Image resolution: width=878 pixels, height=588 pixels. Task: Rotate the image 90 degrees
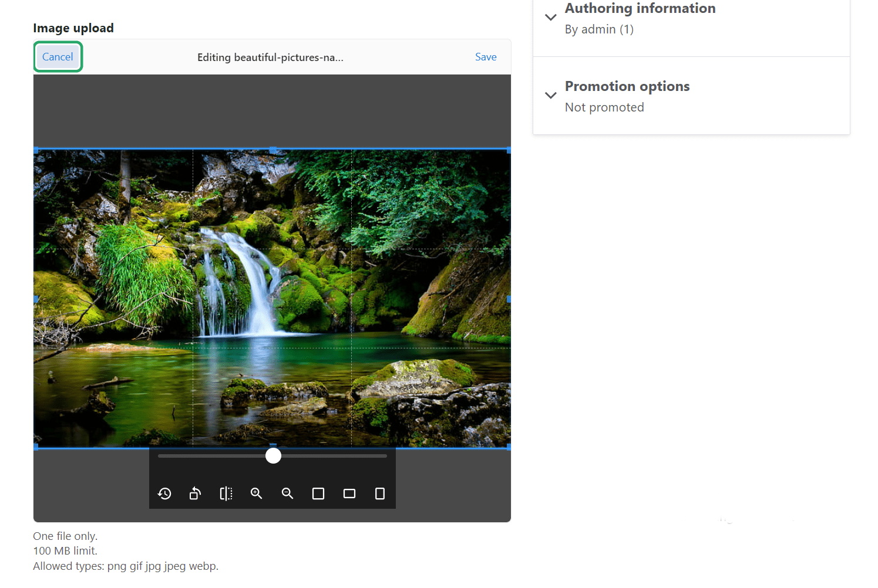(x=195, y=494)
